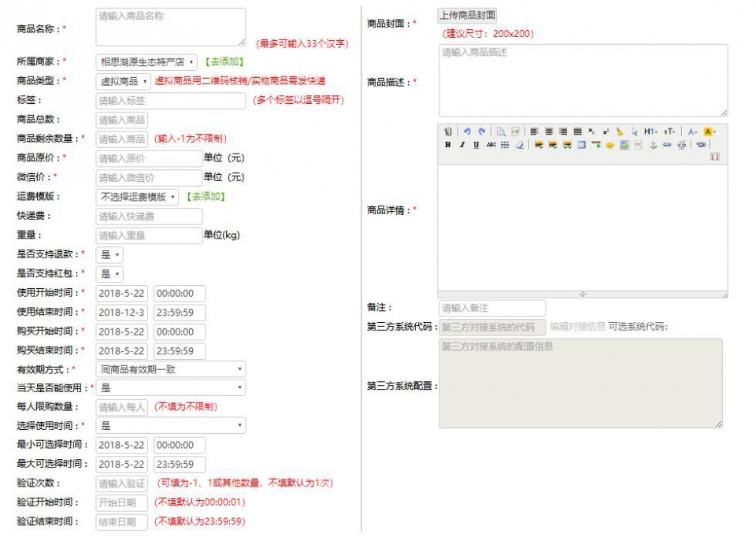Toggle italic formatting in the editor

click(462, 145)
